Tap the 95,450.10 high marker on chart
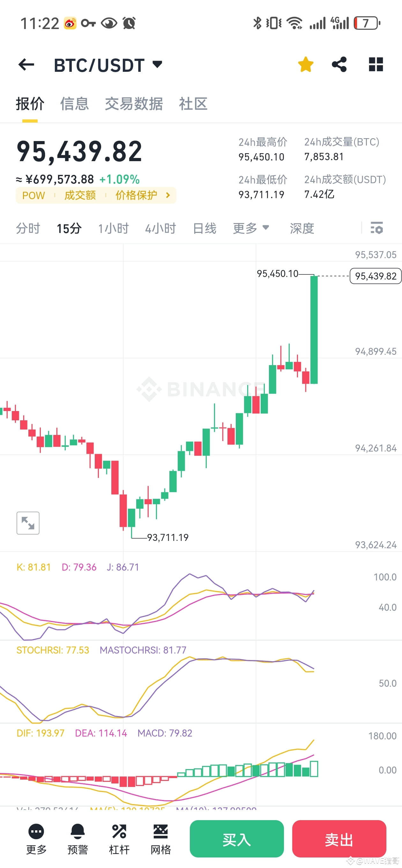Image resolution: width=402 pixels, height=868 pixels. [277, 273]
